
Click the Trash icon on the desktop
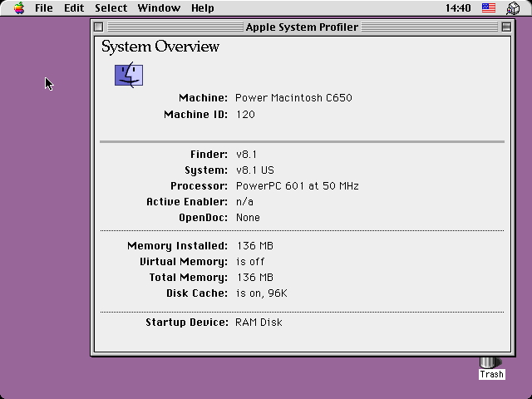[490, 362]
